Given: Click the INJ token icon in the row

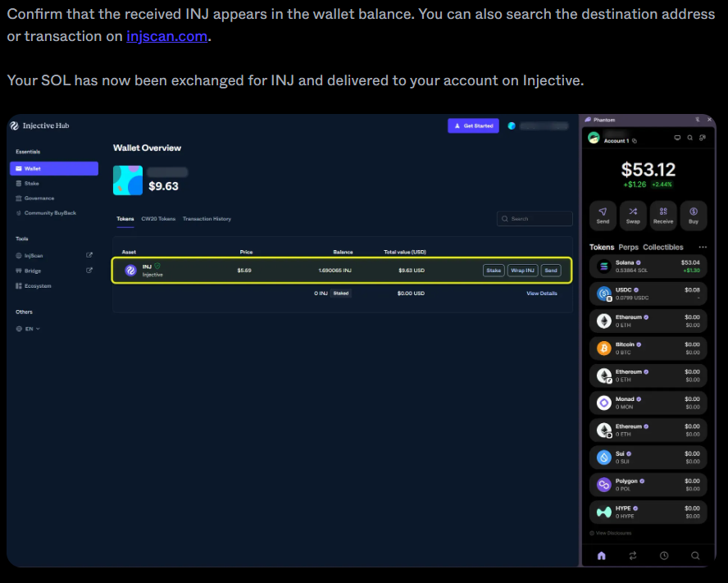Looking at the screenshot, I should [x=131, y=271].
